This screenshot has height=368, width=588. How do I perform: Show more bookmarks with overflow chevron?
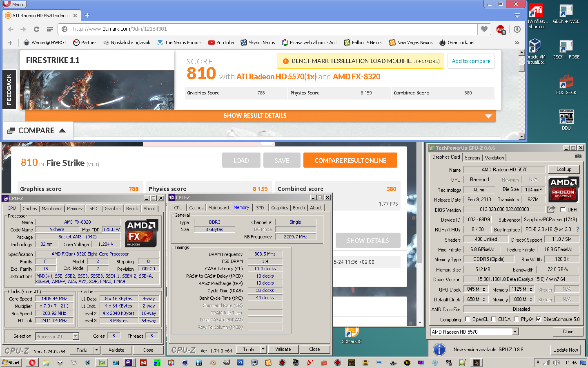click(x=517, y=43)
